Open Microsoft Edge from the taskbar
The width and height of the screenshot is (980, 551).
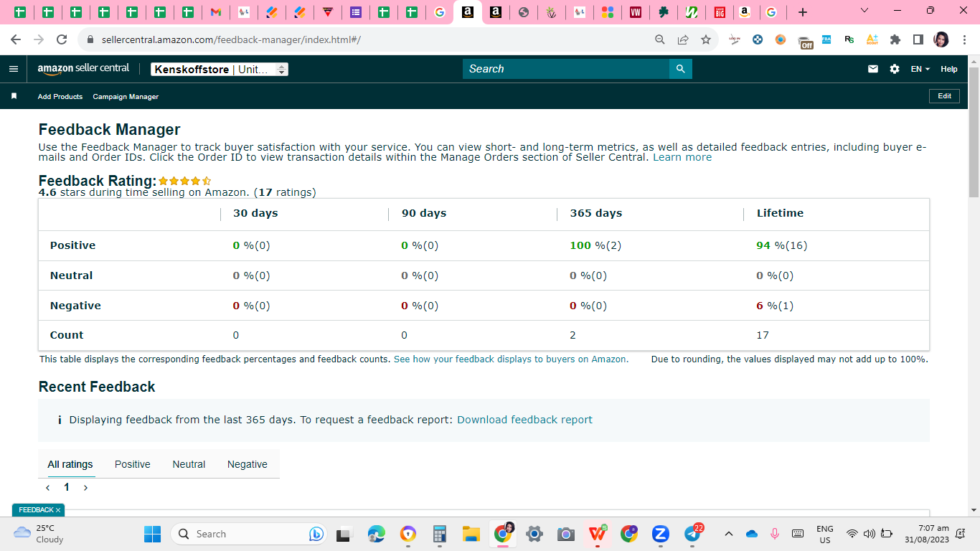[377, 534]
